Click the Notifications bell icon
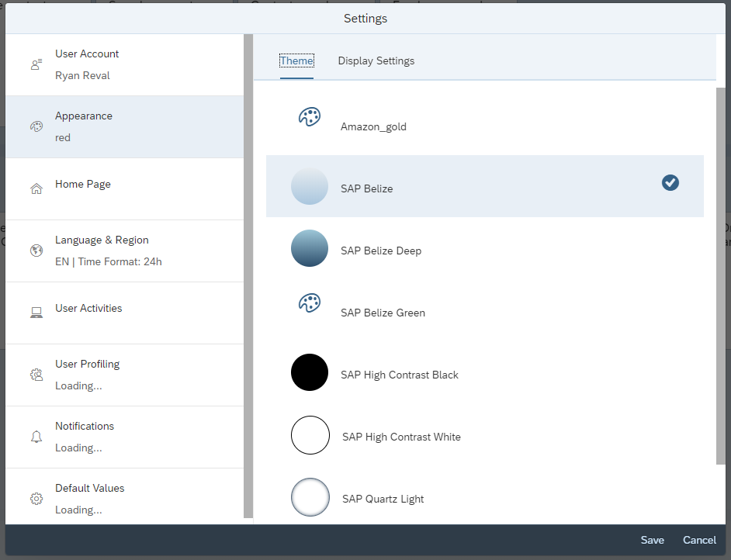This screenshot has height=560, width=731. click(36, 437)
